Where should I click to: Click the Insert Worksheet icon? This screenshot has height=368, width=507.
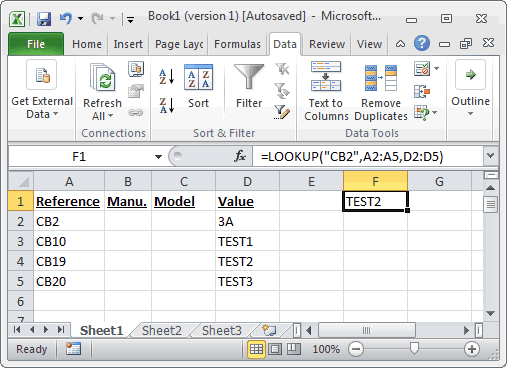[x=269, y=330]
